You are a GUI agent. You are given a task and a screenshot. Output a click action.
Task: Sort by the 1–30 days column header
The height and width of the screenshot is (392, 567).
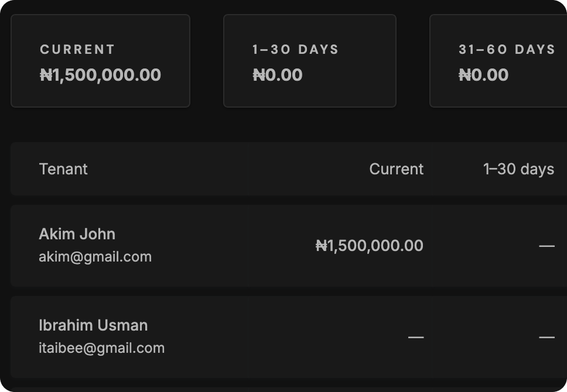tap(518, 169)
